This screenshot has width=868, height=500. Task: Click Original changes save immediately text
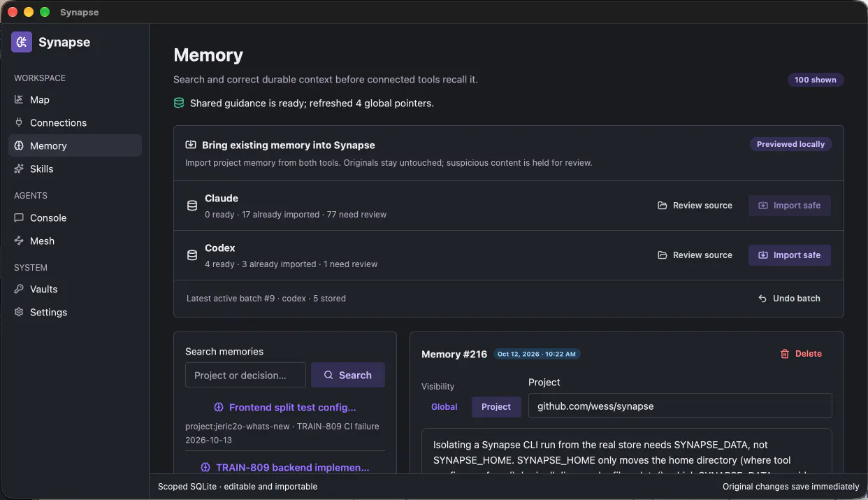point(791,487)
